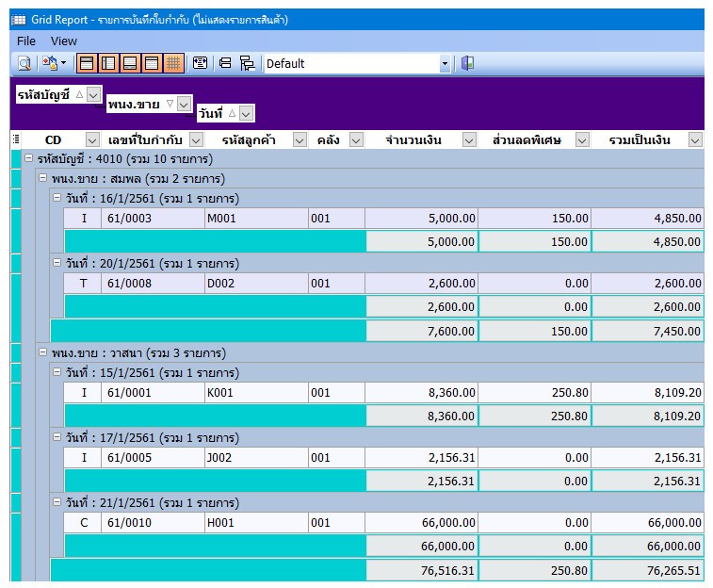Open the View menu
The image size is (713, 588).
pyautogui.click(x=64, y=41)
